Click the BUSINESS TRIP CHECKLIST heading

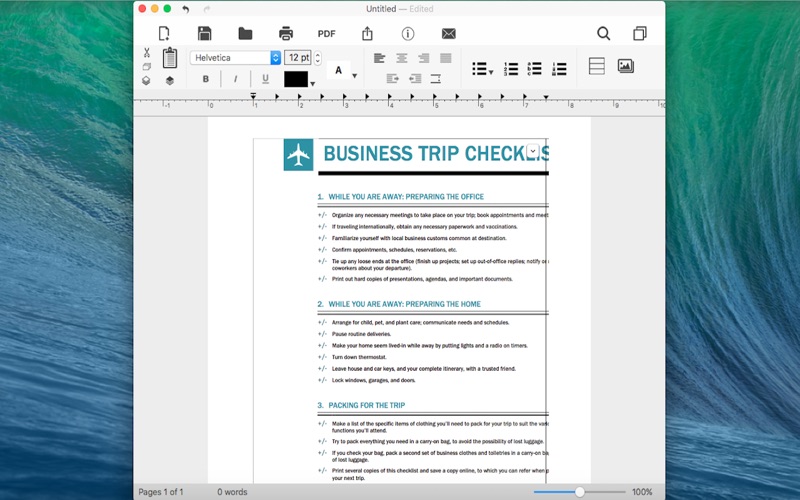click(x=436, y=154)
